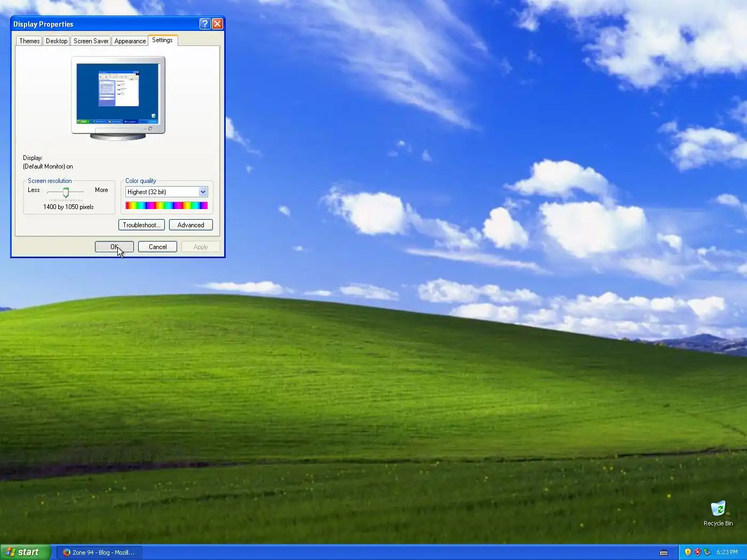Click the Safely Remove Hardware tray icon
Viewport: 747px width, 560px height.
(707, 552)
